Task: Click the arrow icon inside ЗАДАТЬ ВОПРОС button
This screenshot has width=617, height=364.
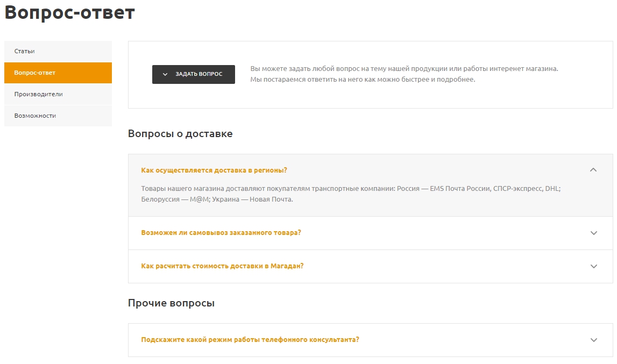Action: (x=165, y=74)
